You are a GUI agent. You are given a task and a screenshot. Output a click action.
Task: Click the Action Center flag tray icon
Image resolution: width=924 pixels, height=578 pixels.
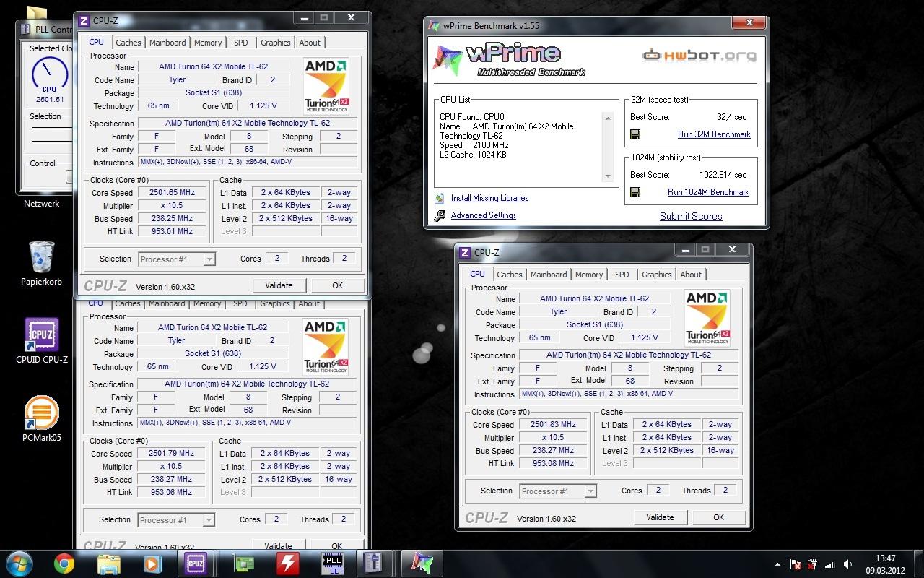796,564
